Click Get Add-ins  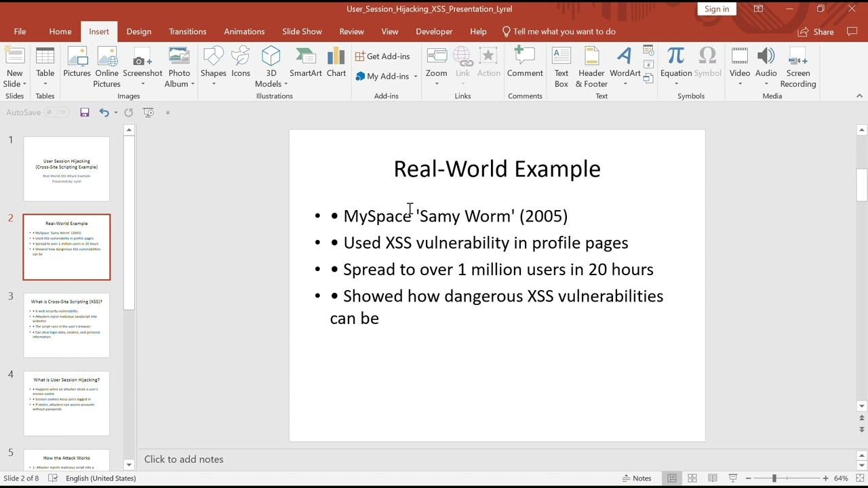pos(383,56)
